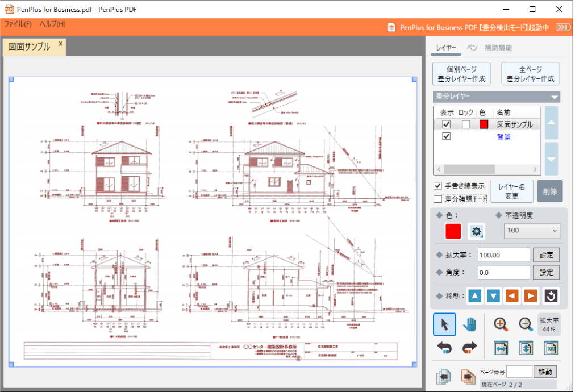Toggle visibility of 背景 layer
Image resolution: width=575 pixels, height=392 pixels.
pyautogui.click(x=446, y=136)
